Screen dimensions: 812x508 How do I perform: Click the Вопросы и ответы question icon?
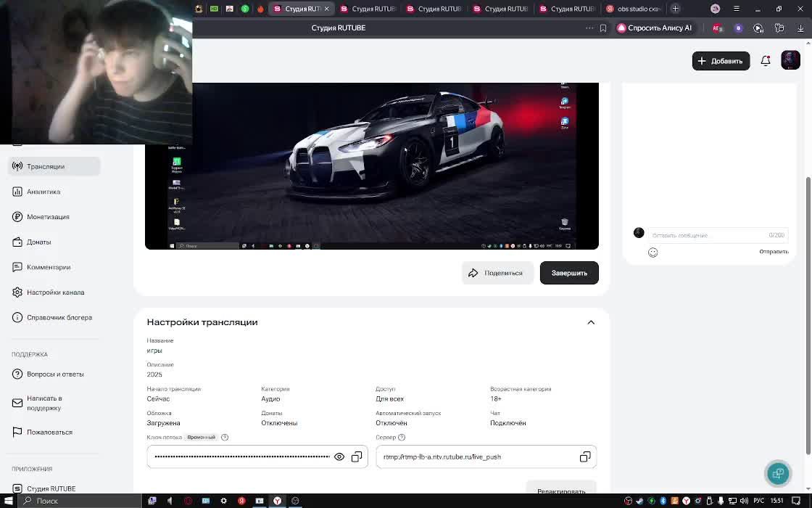coord(17,374)
